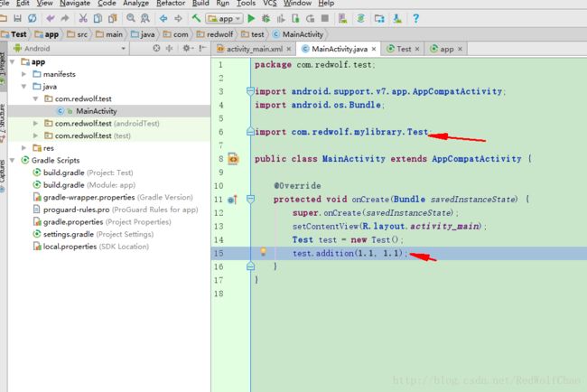This screenshot has width=587, height=392.
Task: Collapse Gradle Scripts node arrow
Action: click(x=13, y=160)
